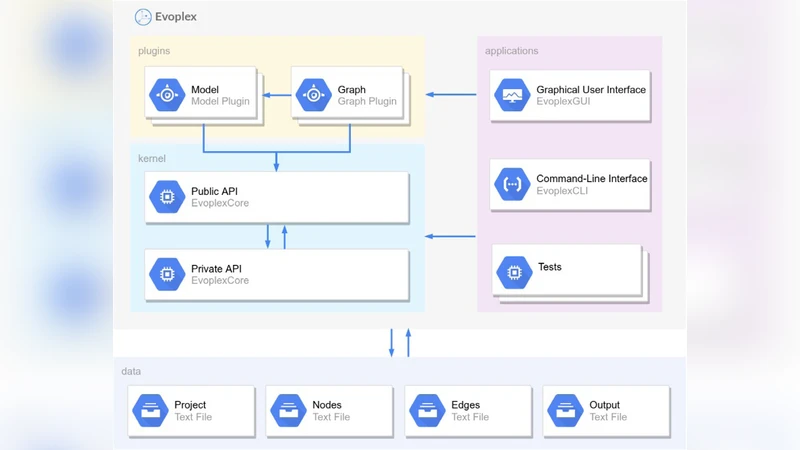Image resolution: width=800 pixels, height=450 pixels.
Task: Click the Graph Plugin hexagon icon
Action: [x=313, y=95]
